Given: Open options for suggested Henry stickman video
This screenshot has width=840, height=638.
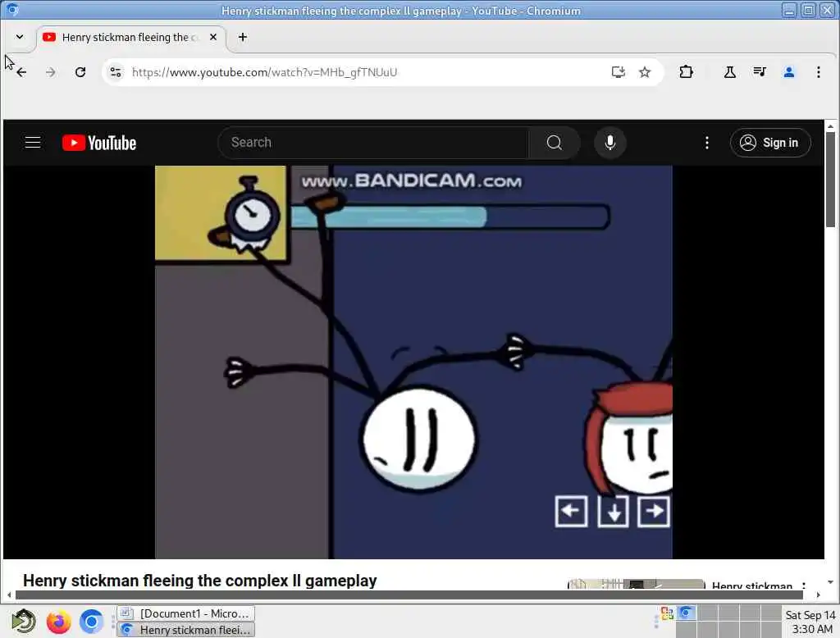Looking at the screenshot, I should pyautogui.click(x=804, y=585).
